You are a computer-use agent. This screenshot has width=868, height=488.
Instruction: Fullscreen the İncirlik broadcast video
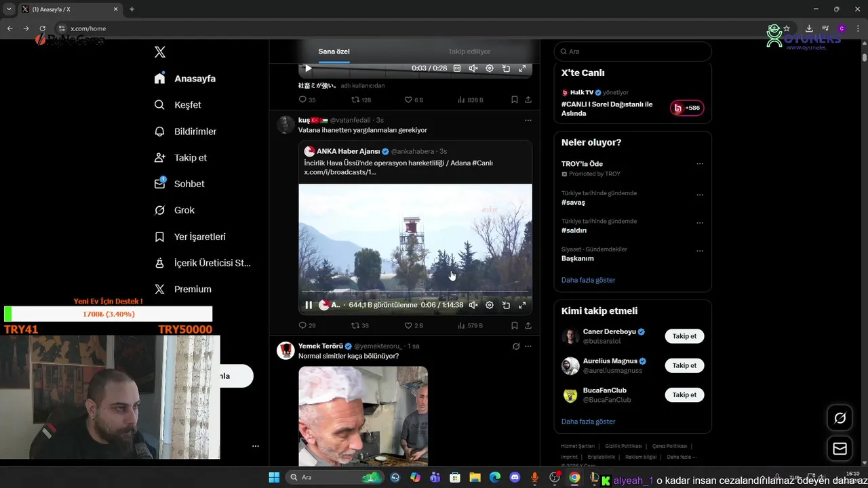click(522, 305)
